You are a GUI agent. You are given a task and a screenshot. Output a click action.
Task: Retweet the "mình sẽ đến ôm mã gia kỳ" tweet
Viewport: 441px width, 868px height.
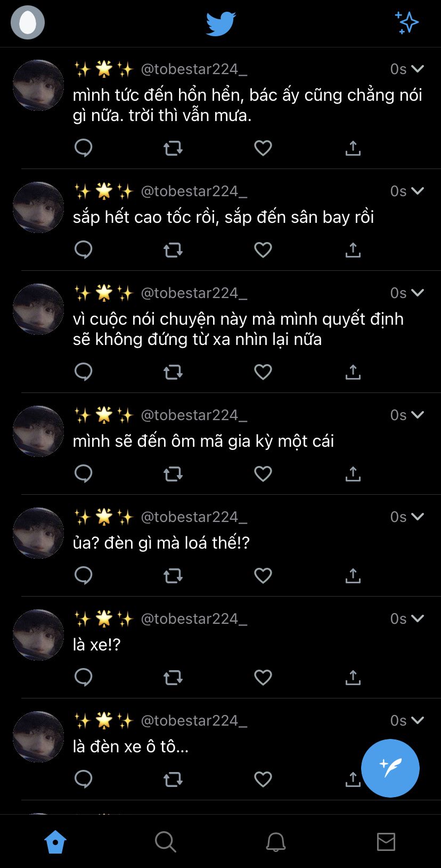coord(173,473)
